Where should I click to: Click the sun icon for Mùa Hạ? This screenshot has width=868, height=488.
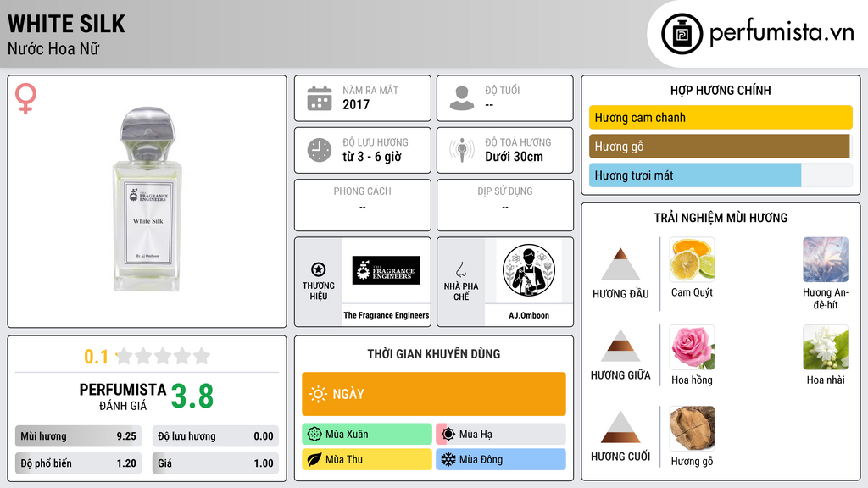pyautogui.click(x=448, y=435)
